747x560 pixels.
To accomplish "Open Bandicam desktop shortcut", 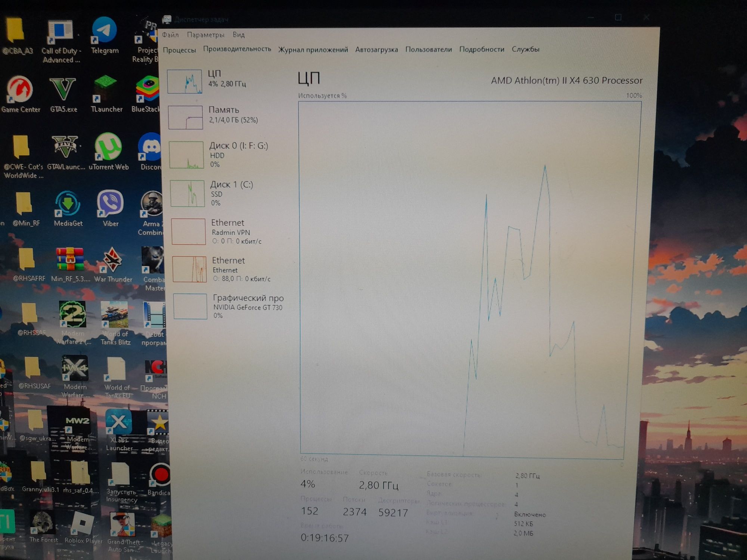I will 160,480.
